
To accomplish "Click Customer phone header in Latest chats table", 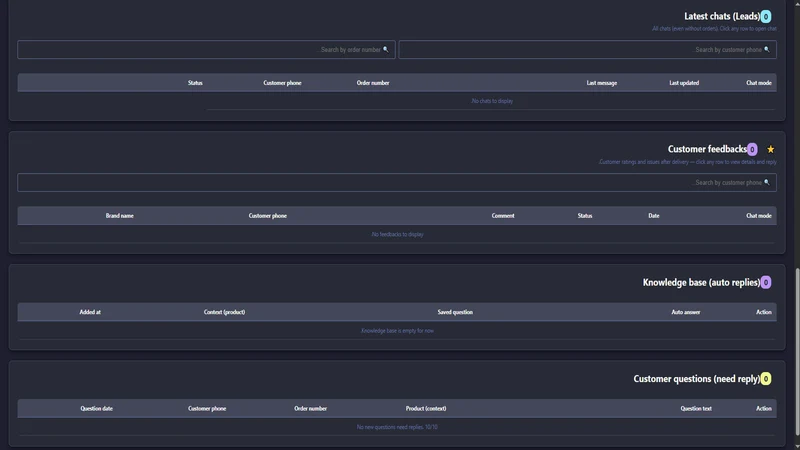I will (x=282, y=83).
